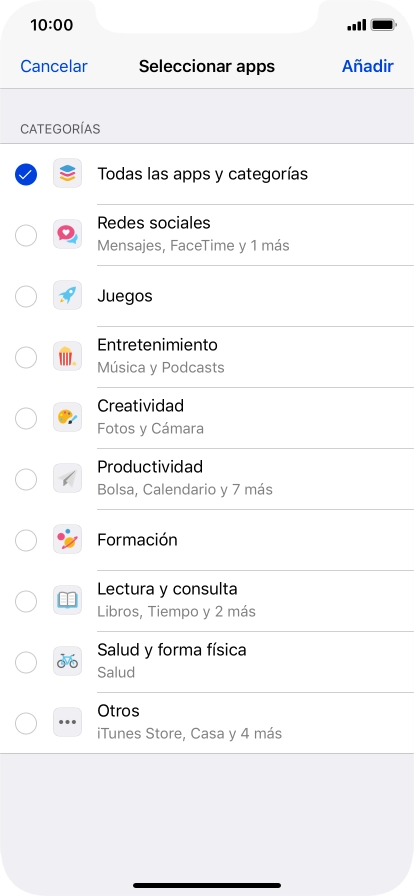Viewport: 414px width, 896px height.
Task: Select the Juegos radio circle
Action: (26, 297)
